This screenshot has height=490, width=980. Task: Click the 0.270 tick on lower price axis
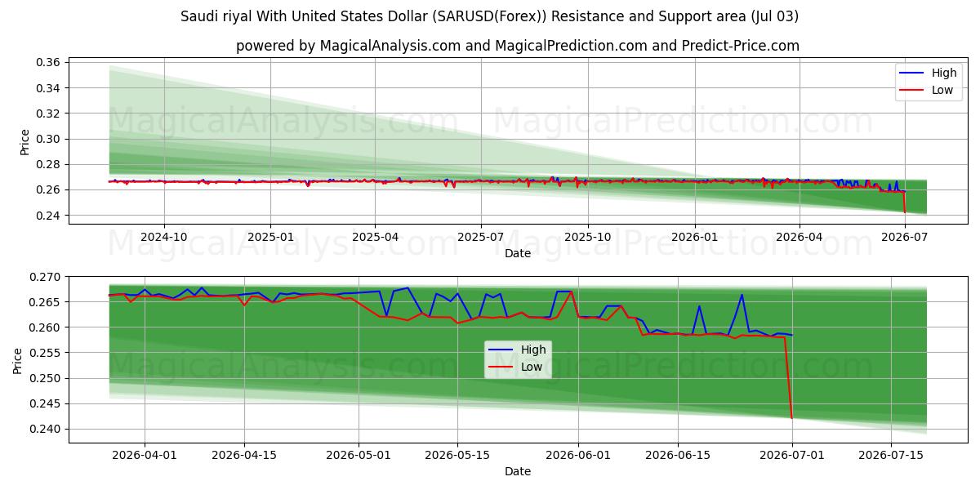pos(46,277)
